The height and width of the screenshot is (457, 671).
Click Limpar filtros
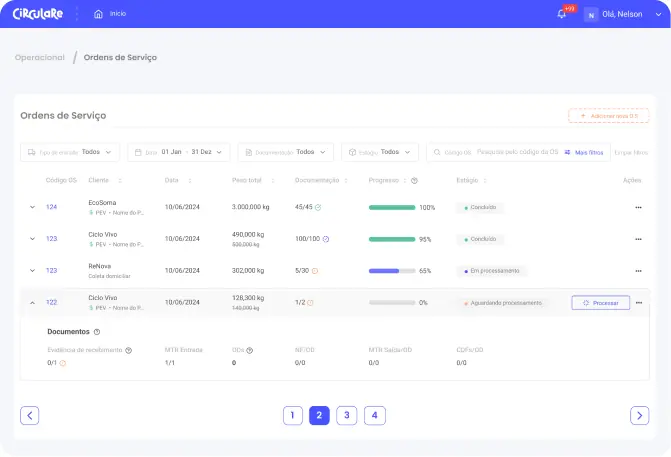pyautogui.click(x=631, y=152)
